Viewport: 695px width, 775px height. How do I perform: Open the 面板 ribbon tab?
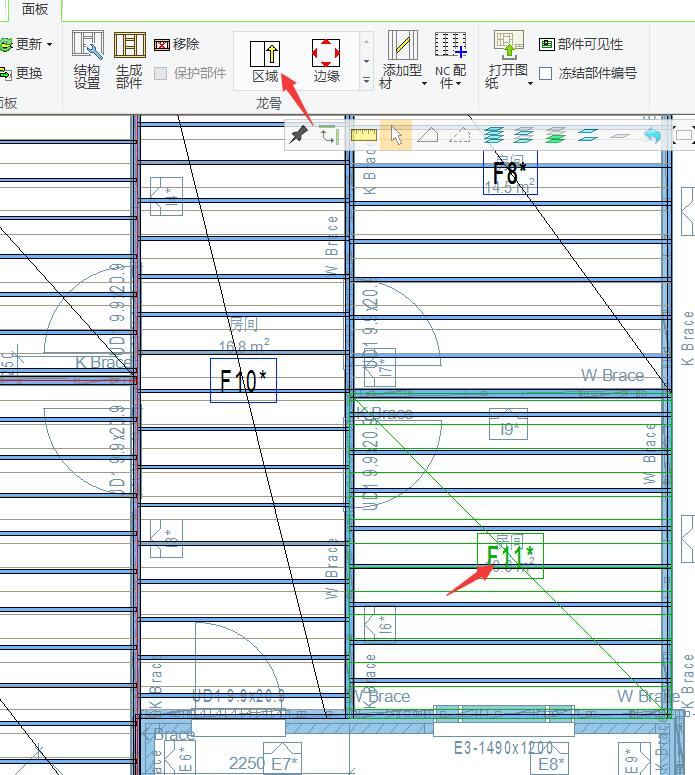[x=35, y=9]
